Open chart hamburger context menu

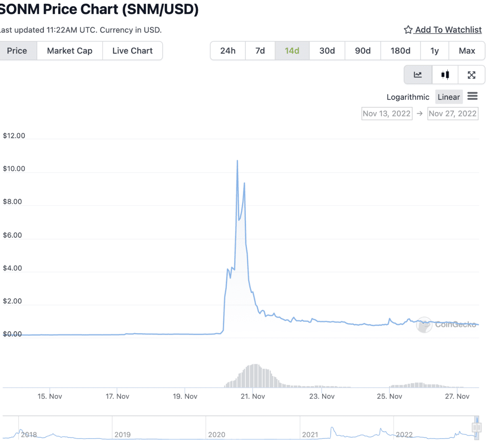pyautogui.click(x=472, y=97)
